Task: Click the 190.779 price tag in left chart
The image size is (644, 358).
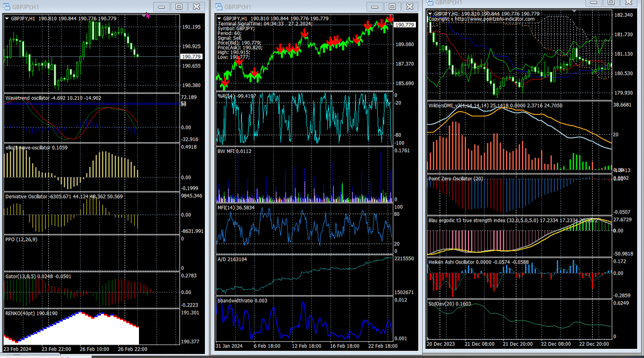Action: click(x=192, y=56)
